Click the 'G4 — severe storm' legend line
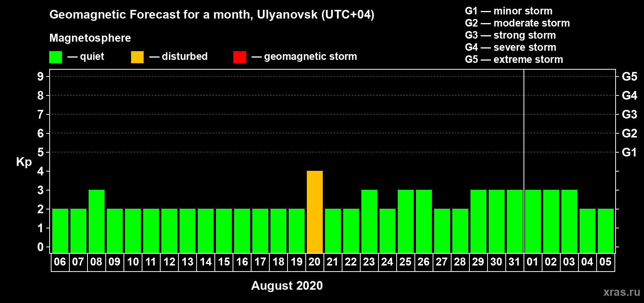Viewport: 644px width, 303px height. [x=510, y=47]
